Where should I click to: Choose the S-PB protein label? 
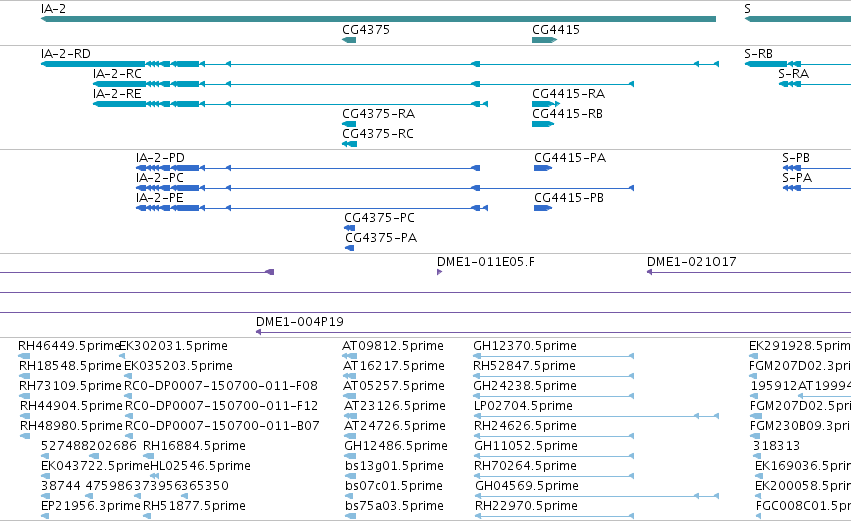coord(796,158)
